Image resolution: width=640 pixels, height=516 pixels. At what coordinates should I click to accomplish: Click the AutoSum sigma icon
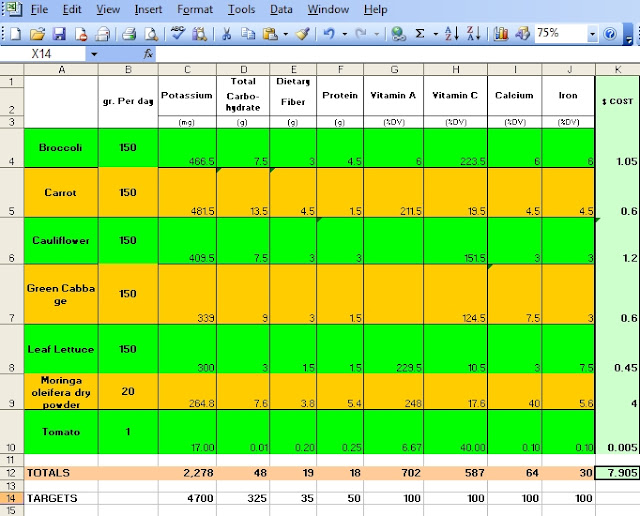click(x=420, y=33)
